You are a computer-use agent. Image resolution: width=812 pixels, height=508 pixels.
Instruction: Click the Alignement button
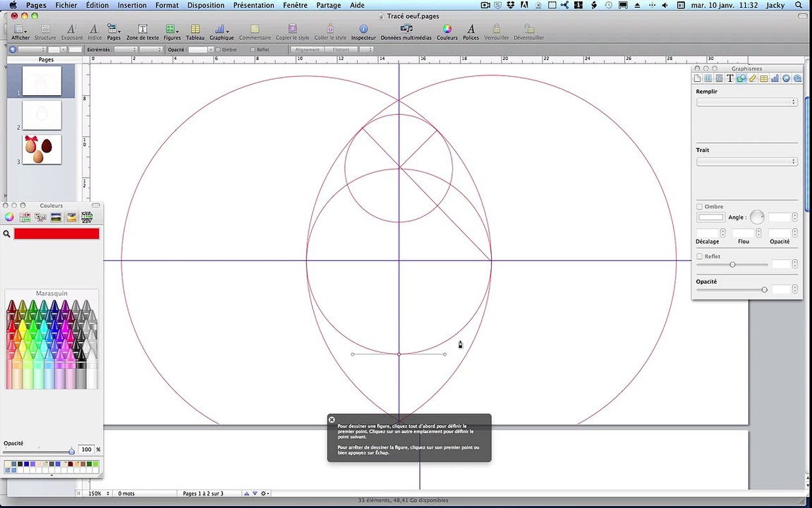[307, 49]
